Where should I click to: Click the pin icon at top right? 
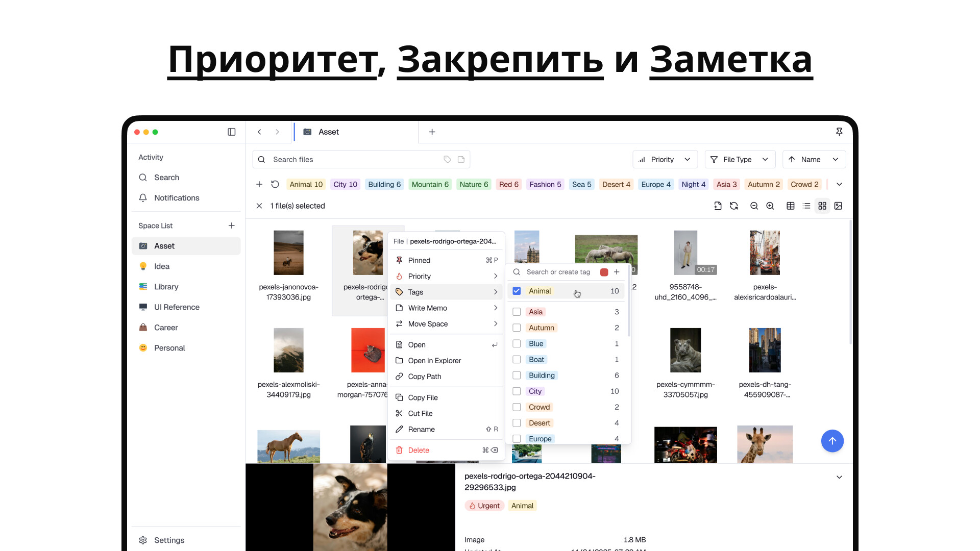coord(839,132)
